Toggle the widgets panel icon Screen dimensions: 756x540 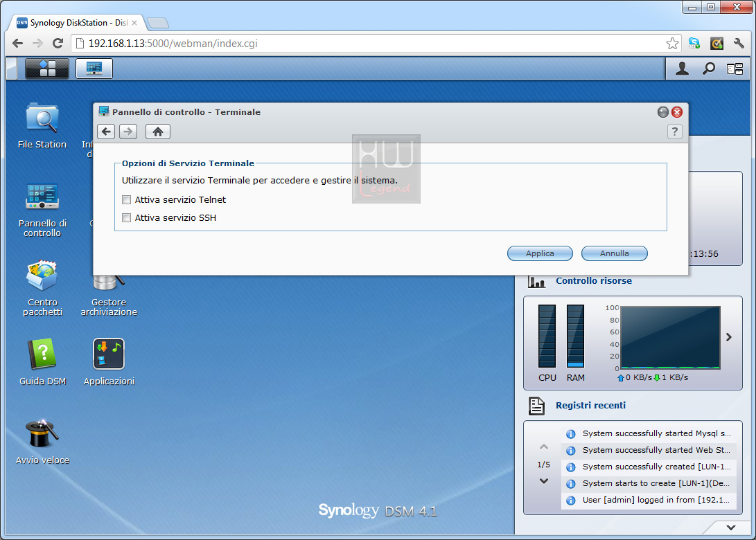(x=735, y=69)
